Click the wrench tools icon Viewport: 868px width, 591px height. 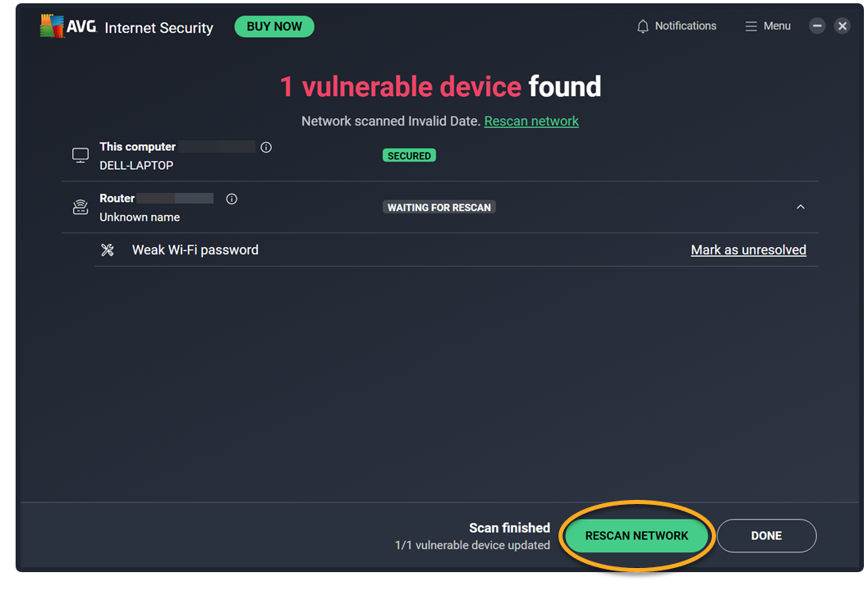108,250
